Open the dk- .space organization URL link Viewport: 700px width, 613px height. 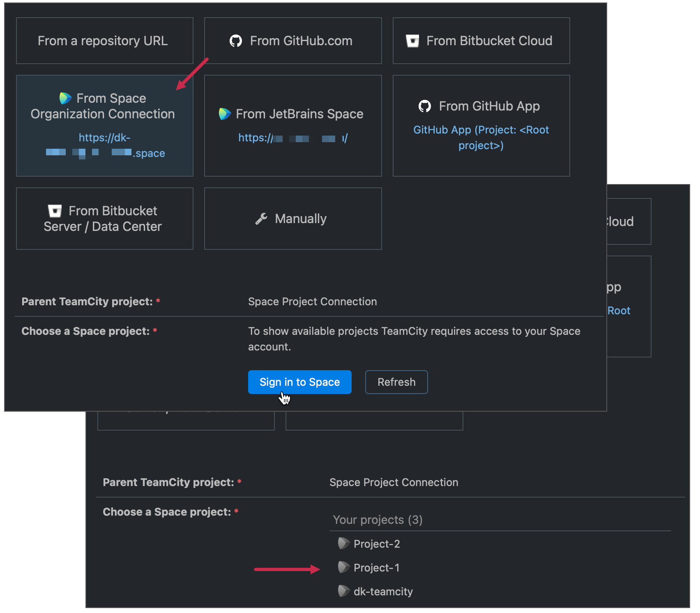[105, 145]
